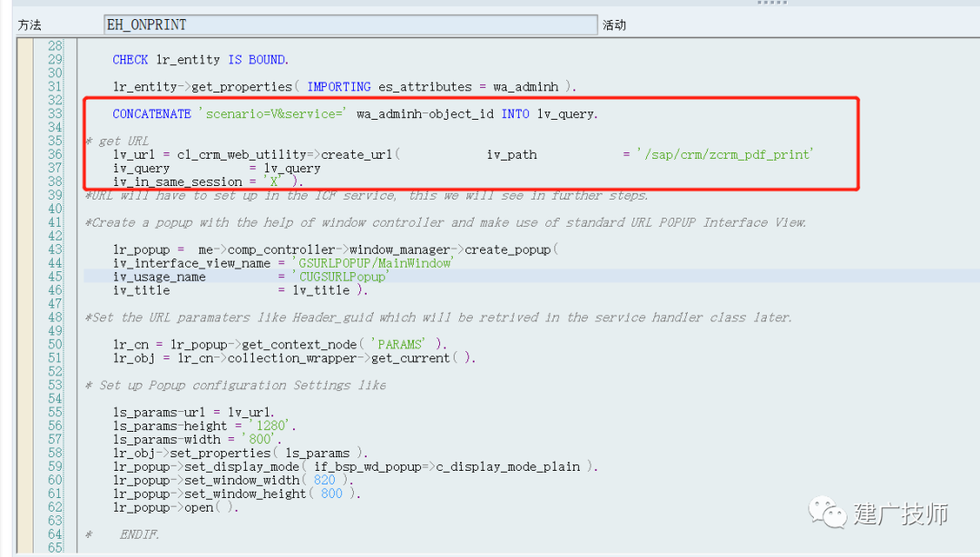
Task: Click the '/sap/crm/zcrm_pdf_print' path string
Action: click(728, 154)
